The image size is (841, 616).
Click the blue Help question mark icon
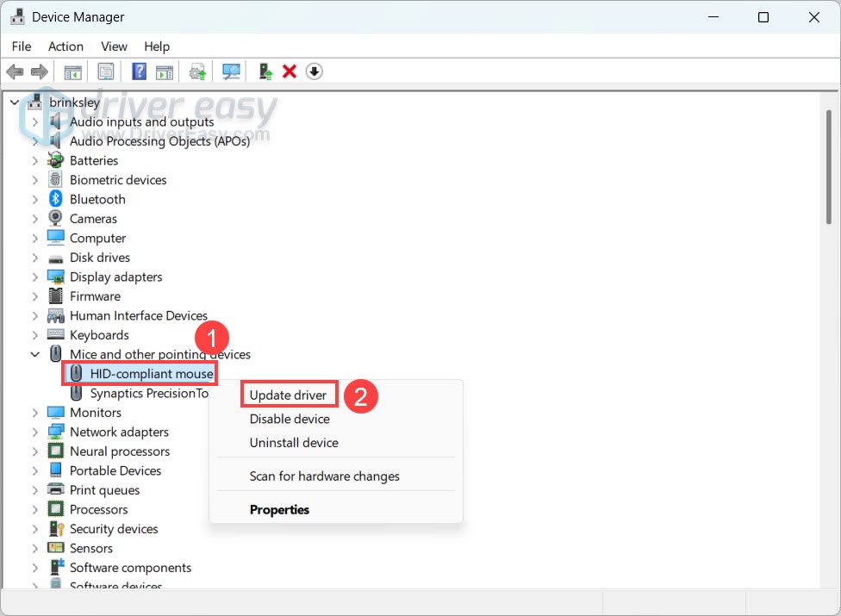[139, 72]
